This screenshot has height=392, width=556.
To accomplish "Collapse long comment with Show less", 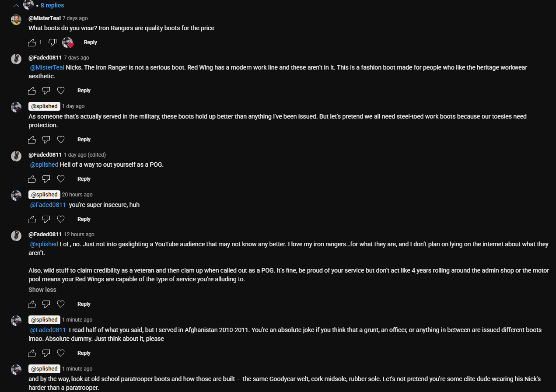I will 42,290.
